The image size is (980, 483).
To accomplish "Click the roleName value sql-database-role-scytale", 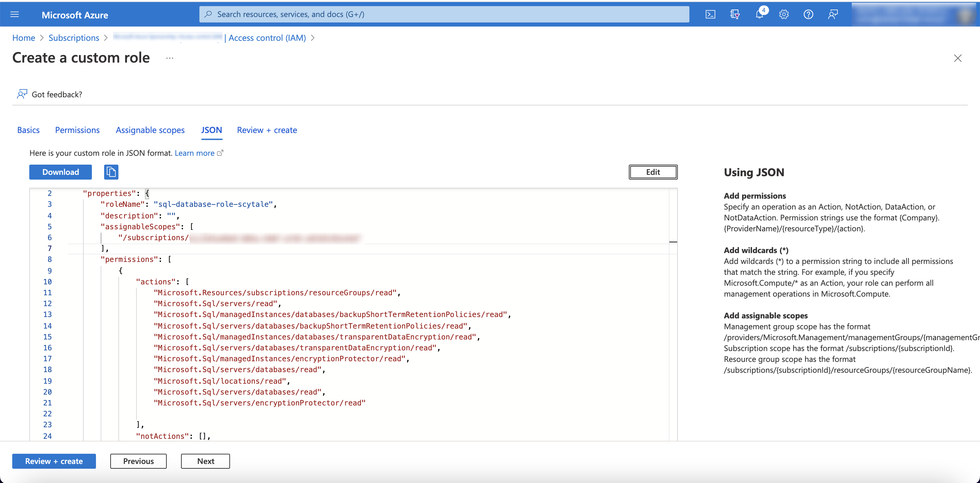I will (x=213, y=204).
